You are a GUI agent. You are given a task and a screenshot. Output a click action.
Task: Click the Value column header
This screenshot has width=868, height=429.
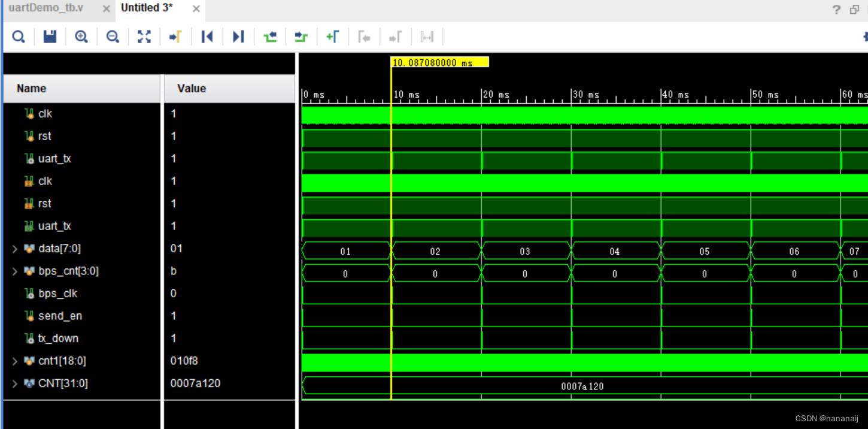[x=229, y=89]
